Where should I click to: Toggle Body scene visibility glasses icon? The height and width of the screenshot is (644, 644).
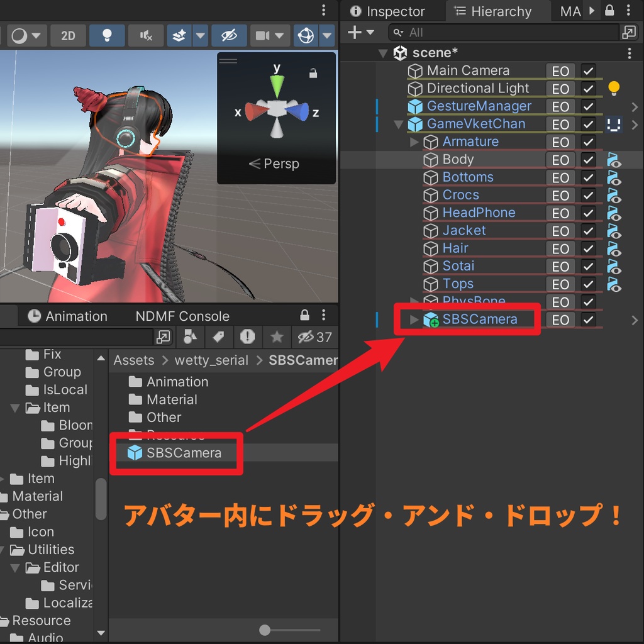pos(614,160)
